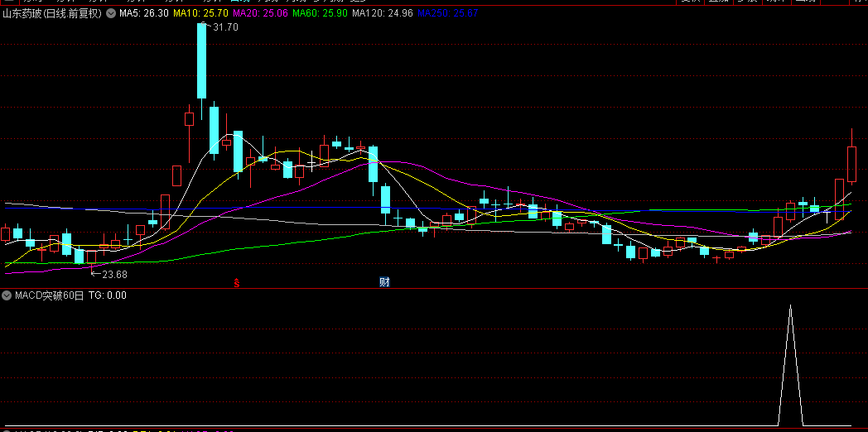The image size is (868, 432).
Task: Open the 财 financial report marker
Action: [x=384, y=282]
